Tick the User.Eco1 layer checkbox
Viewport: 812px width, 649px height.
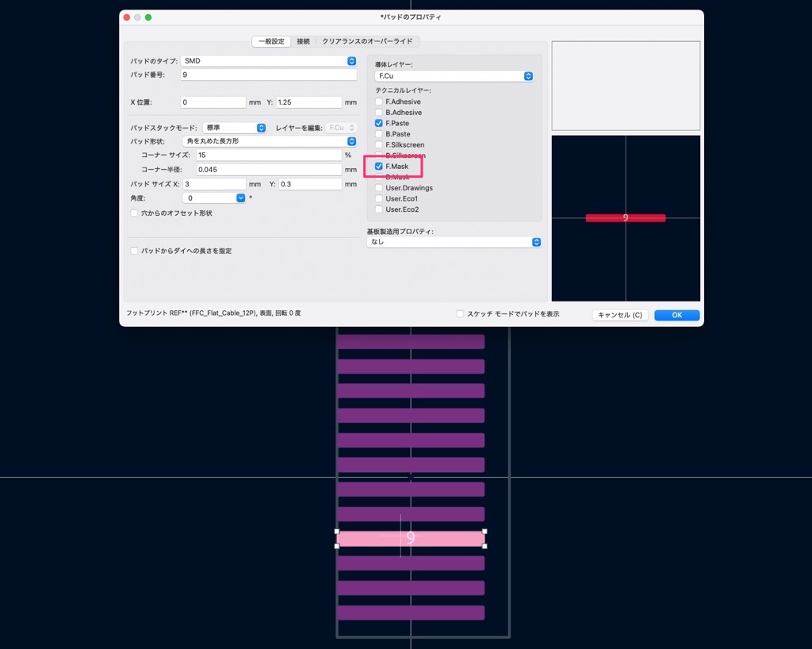click(x=379, y=199)
